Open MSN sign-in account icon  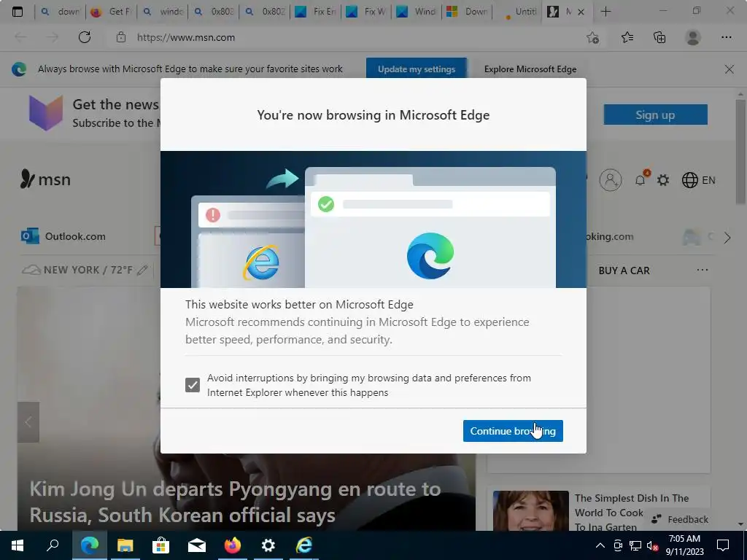point(611,180)
